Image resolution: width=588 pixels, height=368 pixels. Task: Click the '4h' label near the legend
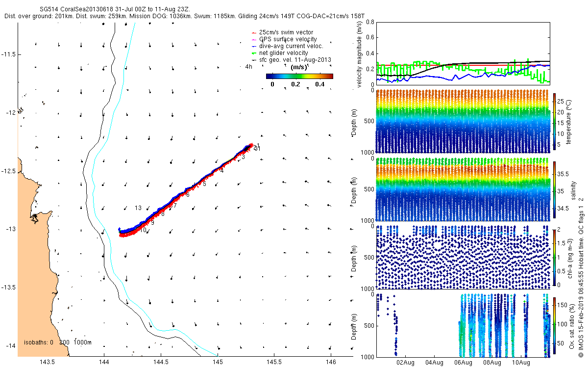tap(249, 67)
